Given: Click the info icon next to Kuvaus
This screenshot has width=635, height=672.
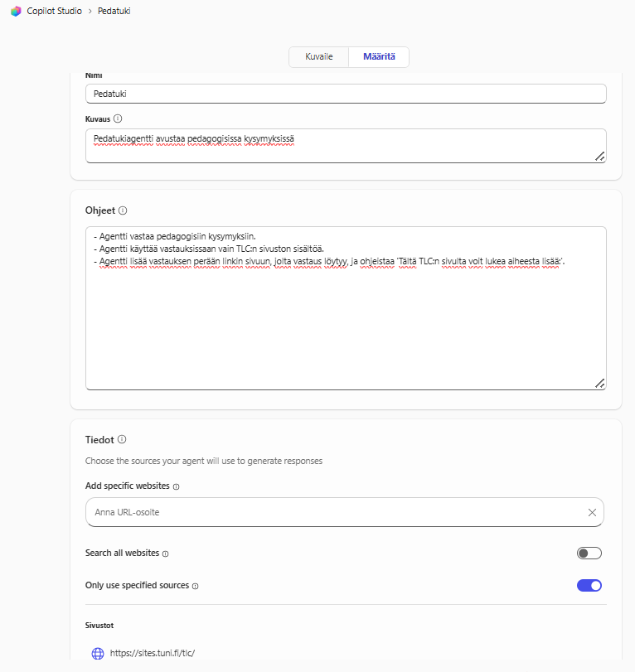Looking at the screenshot, I should pyautogui.click(x=117, y=118).
